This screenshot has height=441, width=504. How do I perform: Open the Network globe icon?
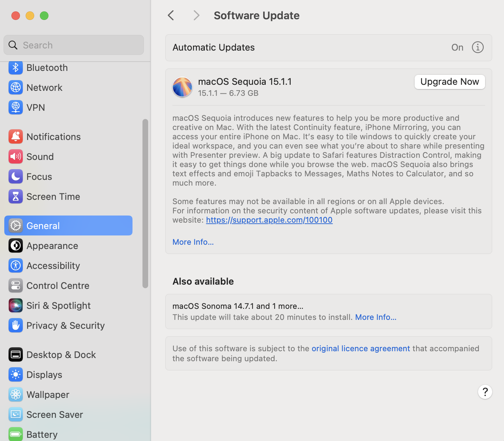click(16, 88)
